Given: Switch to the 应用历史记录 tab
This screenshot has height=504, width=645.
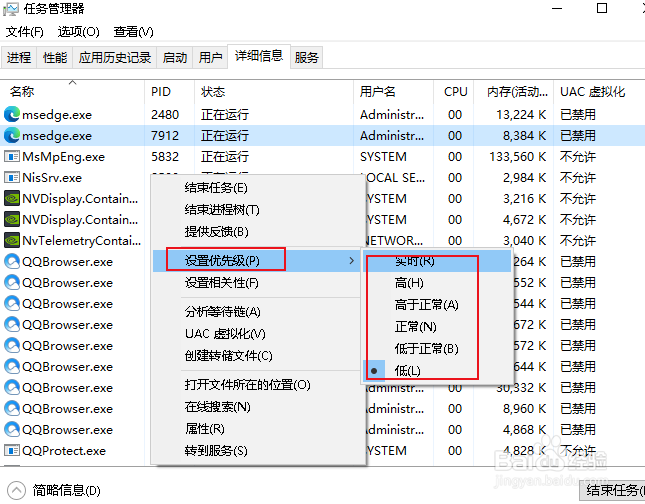Looking at the screenshot, I should pos(115,57).
